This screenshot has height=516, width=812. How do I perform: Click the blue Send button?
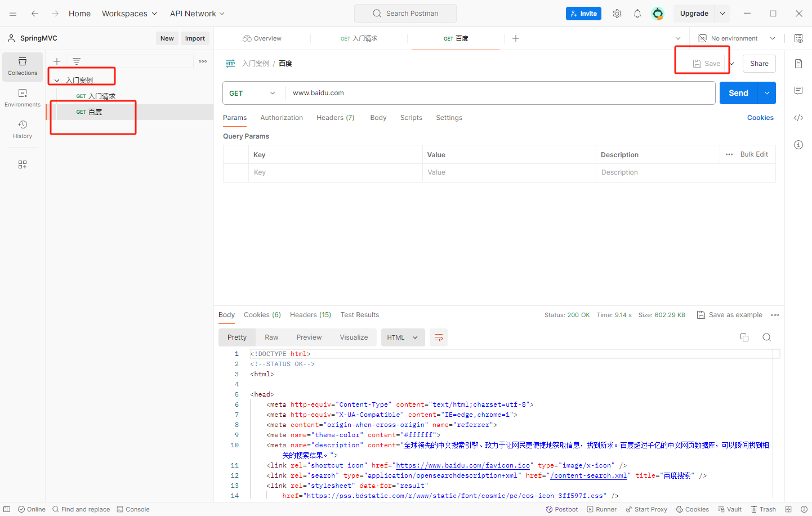(739, 93)
